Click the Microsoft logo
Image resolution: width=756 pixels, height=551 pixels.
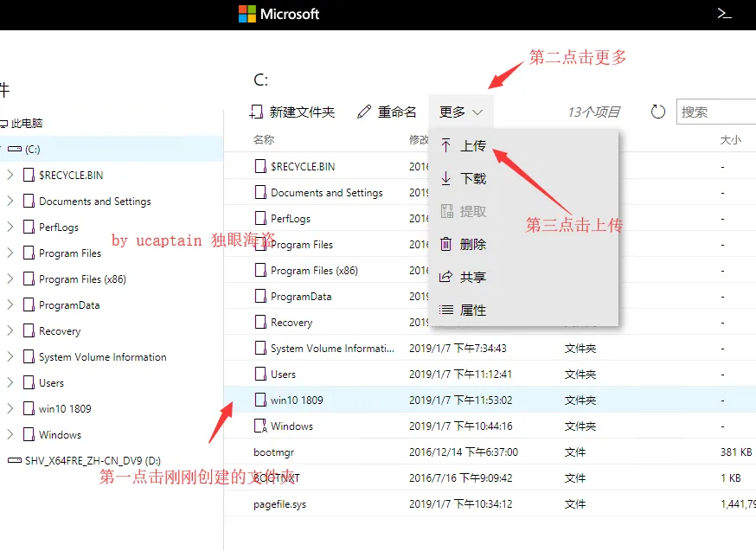pyautogui.click(x=279, y=14)
